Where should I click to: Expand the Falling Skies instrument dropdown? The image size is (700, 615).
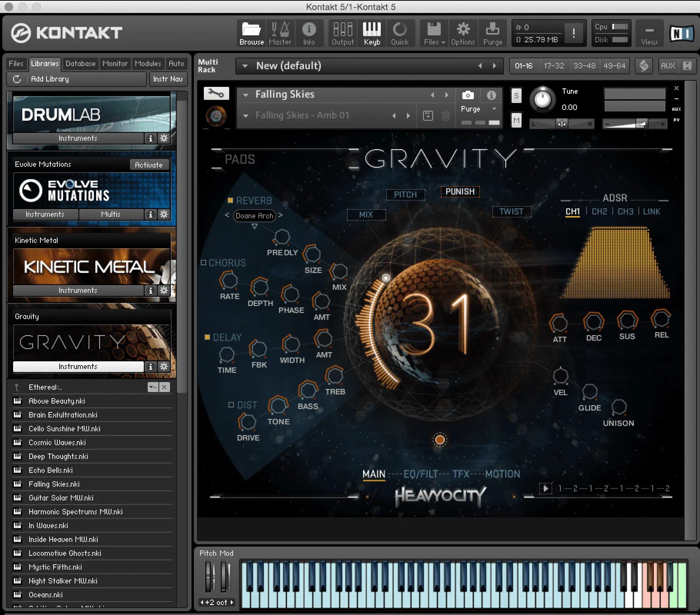point(246,95)
